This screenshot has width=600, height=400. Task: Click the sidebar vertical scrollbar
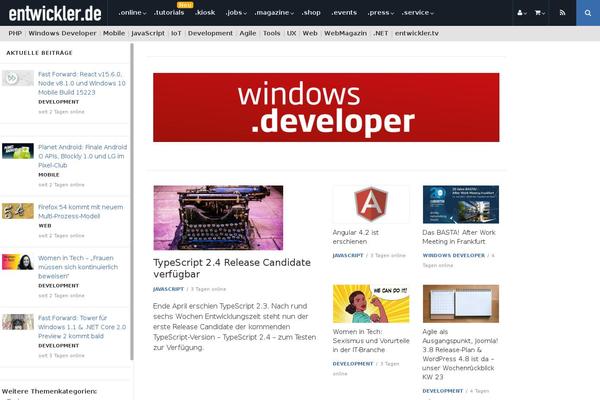[132, 202]
